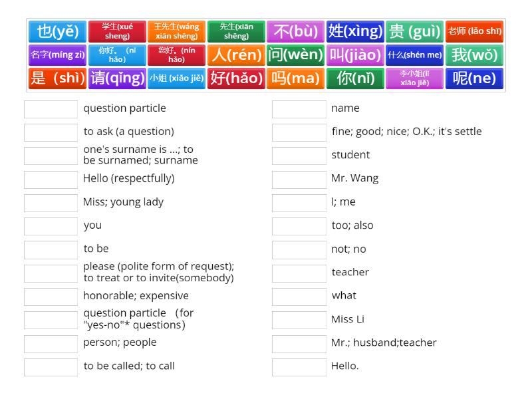Select the 也(yě) word tile
Image resolution: width=532 pixels, height=399 pixels.
(57, 31)
